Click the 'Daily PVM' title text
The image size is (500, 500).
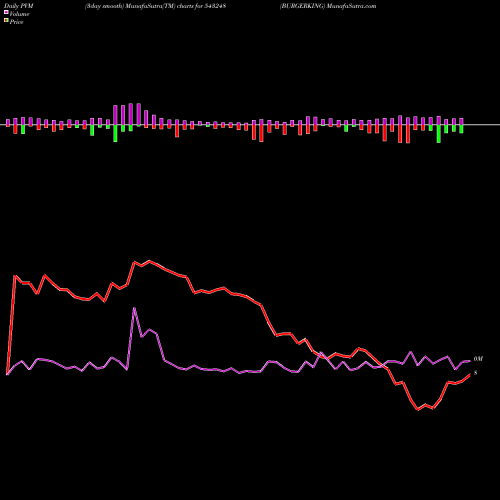(x=20, y=6)
